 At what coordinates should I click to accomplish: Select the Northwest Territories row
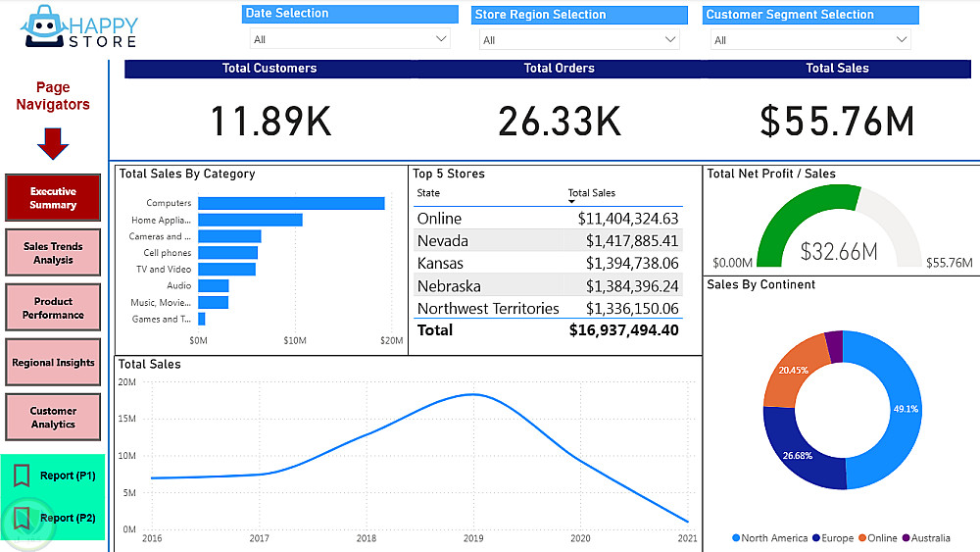(548, 308)
